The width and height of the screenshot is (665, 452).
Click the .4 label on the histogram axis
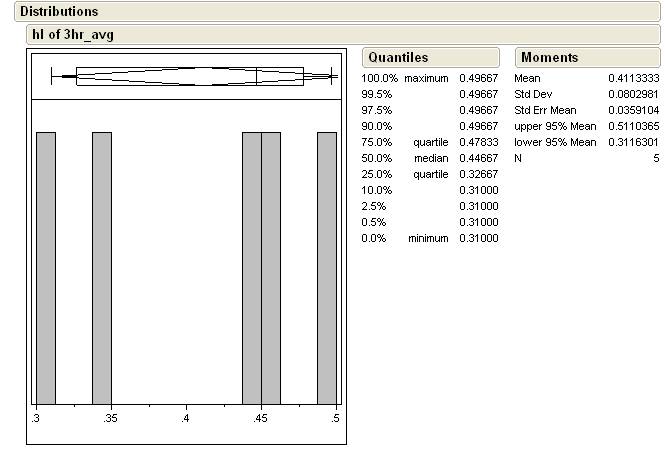pos(186,418)
